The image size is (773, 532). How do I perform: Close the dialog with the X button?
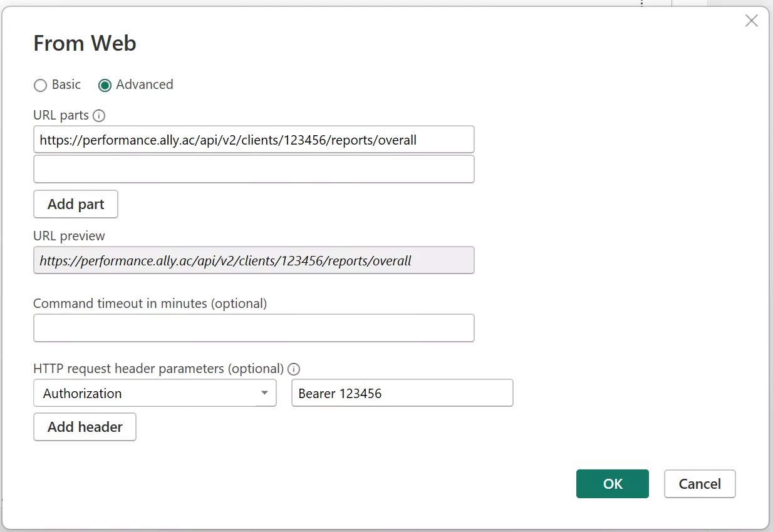(751, 21)
